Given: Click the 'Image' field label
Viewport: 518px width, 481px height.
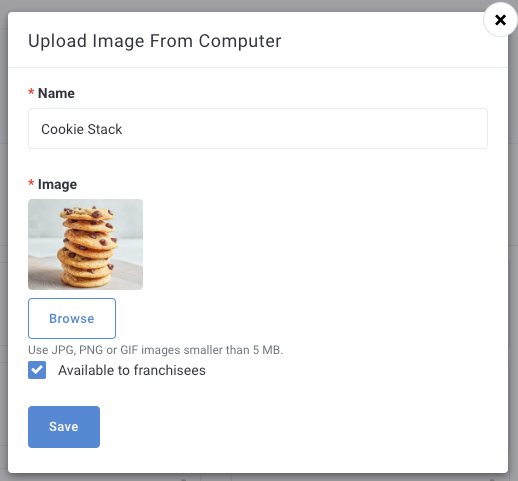Looking at the screenshot, I should pyautogui.click(x=57, y=184).
